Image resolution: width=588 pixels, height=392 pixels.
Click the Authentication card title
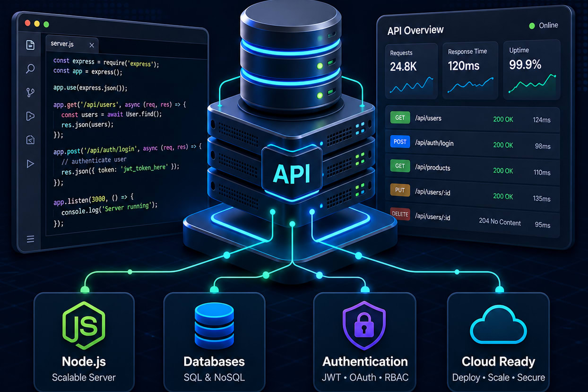pyautogui.click(x=365, y=362)
